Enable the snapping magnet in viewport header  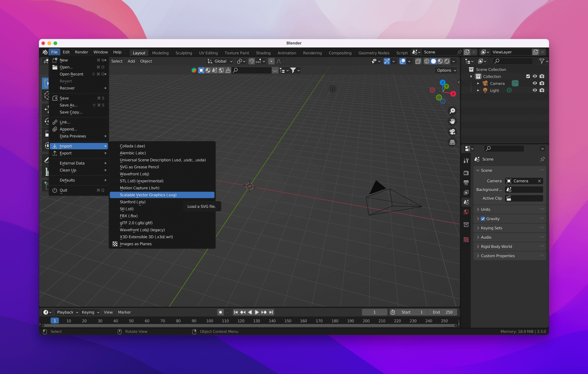[x=251, y=61]
